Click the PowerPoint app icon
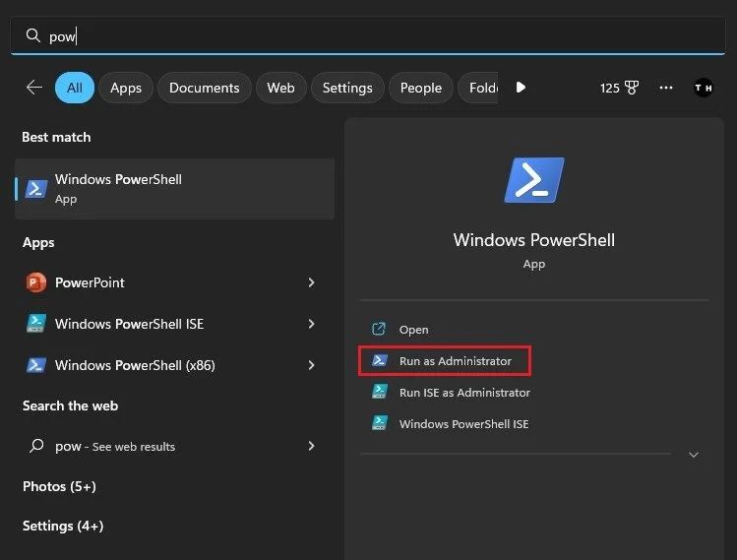This screenshot has height=560, width=737. click(x=35, y=282)
